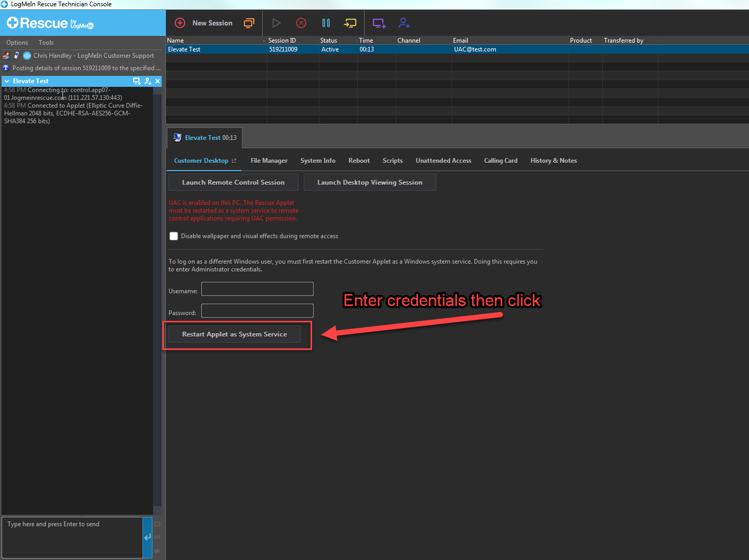The image size is (749, 560).
Task: Click the Session ID column header
Action: pyautogui.click(x=293, y=41)
